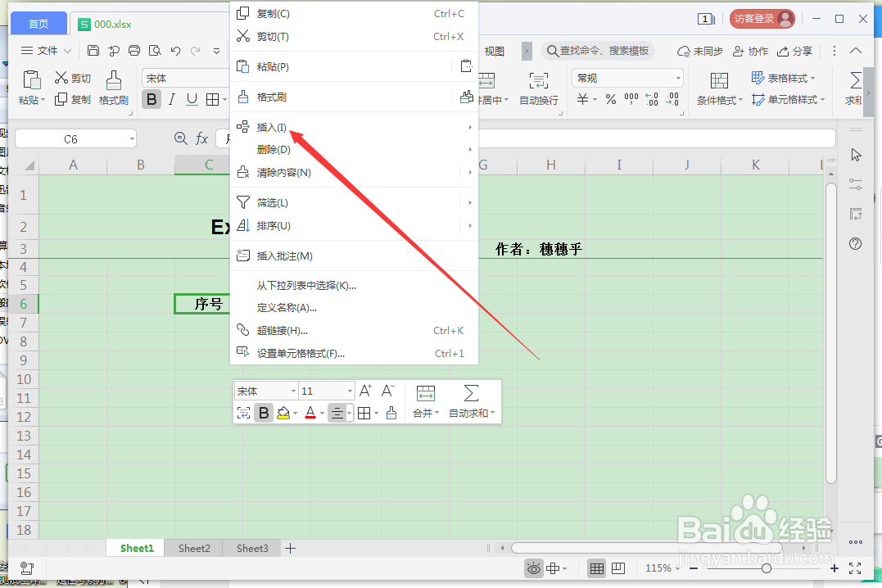This screenshot has width=882, height=588.
Task: Open the 常规 number format dropdown
Action: point(626,76)
